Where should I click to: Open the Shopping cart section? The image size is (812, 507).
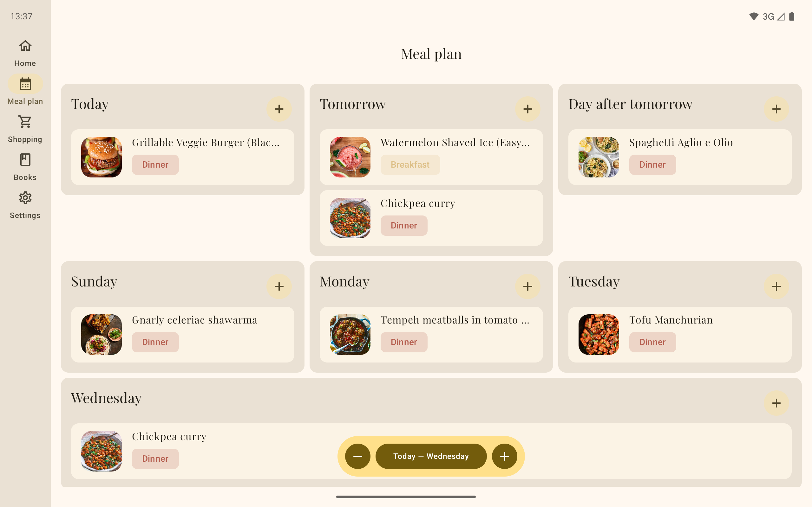click(x=25, y=129)
